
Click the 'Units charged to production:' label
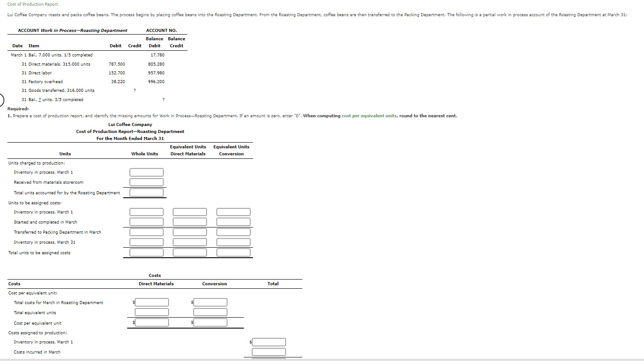coord(37,163)
